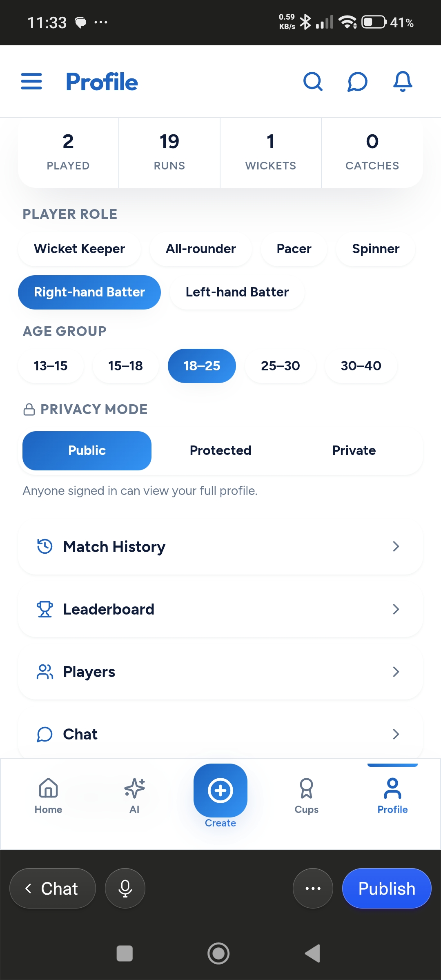Open the hamburger menu icon
The width and height of the screenshot is (441, 980).
tap(31, 82)
